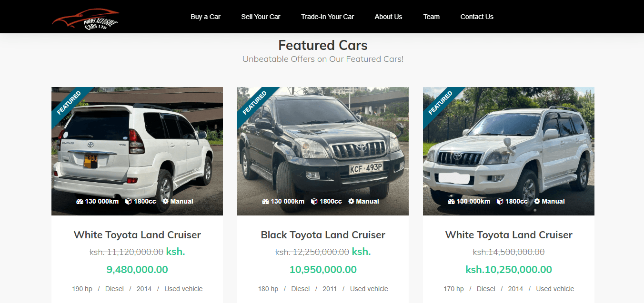644x303 pixels.
Task: Click the speedometer icon on the third car photo
Action: pos(451,201)
